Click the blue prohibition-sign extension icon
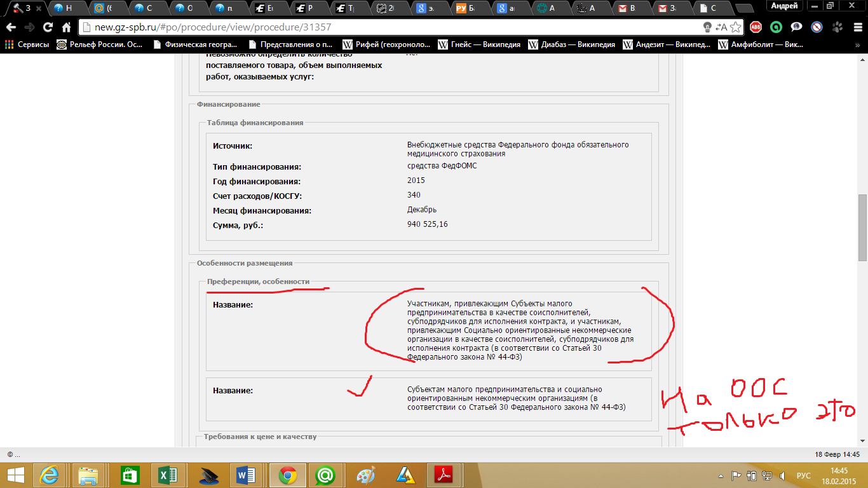The height and width of the screenshot is (488, 868). (x=817, y=27)
